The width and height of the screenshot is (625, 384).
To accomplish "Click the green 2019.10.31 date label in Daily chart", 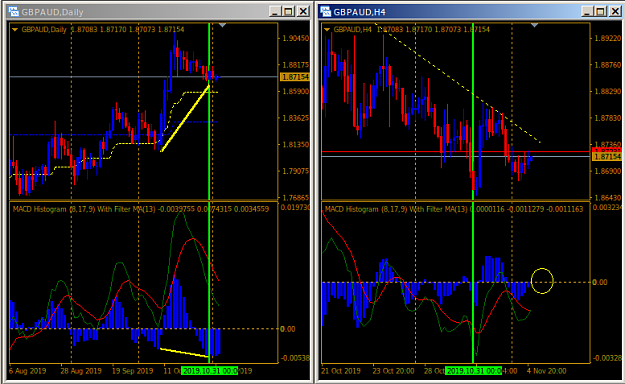I will pyautogui.click(x=209, y=371).
